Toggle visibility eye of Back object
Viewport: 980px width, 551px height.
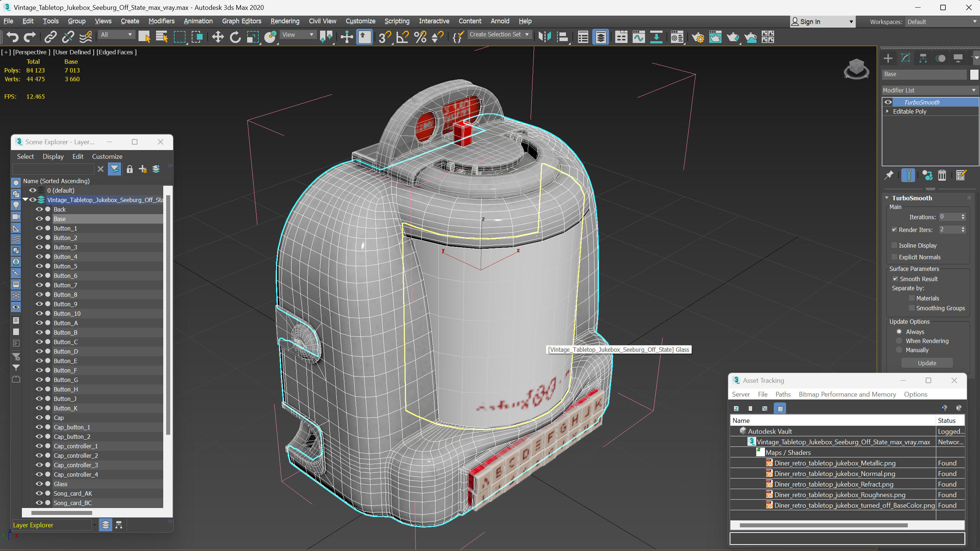tap(39, 209)
